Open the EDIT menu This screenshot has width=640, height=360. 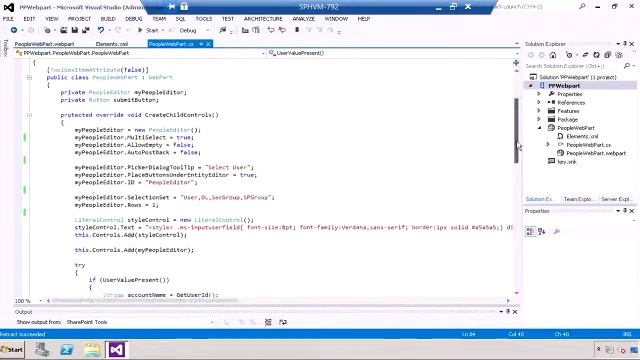(29, 19)
